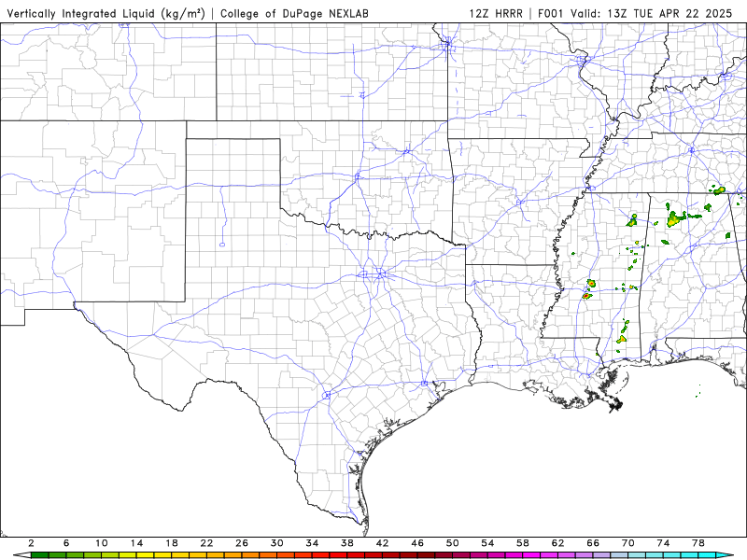This screenshot has height=560, width=747.
Task: Click the colorbar label "2"
Action: [31, 543]
